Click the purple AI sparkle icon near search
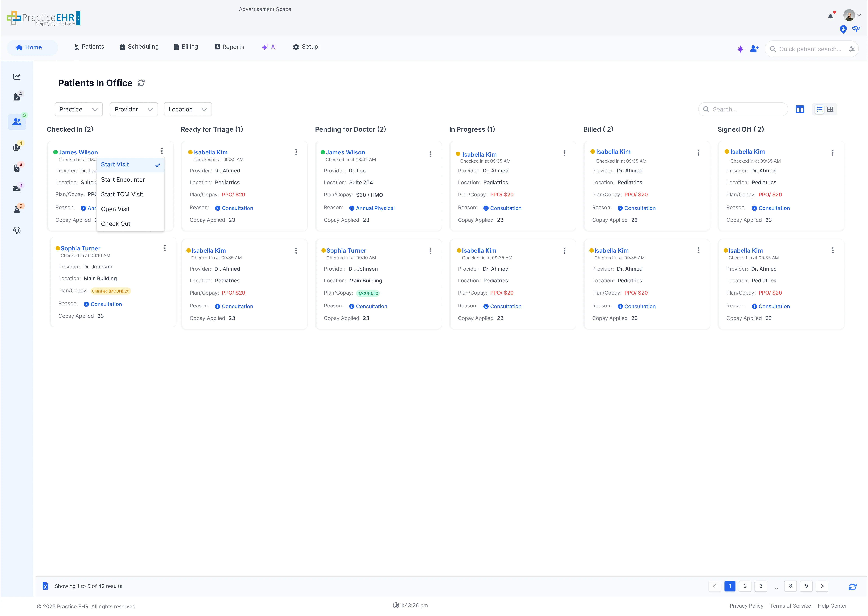Image resolution: width=868 pixels, height=616 pixels. 740,49
